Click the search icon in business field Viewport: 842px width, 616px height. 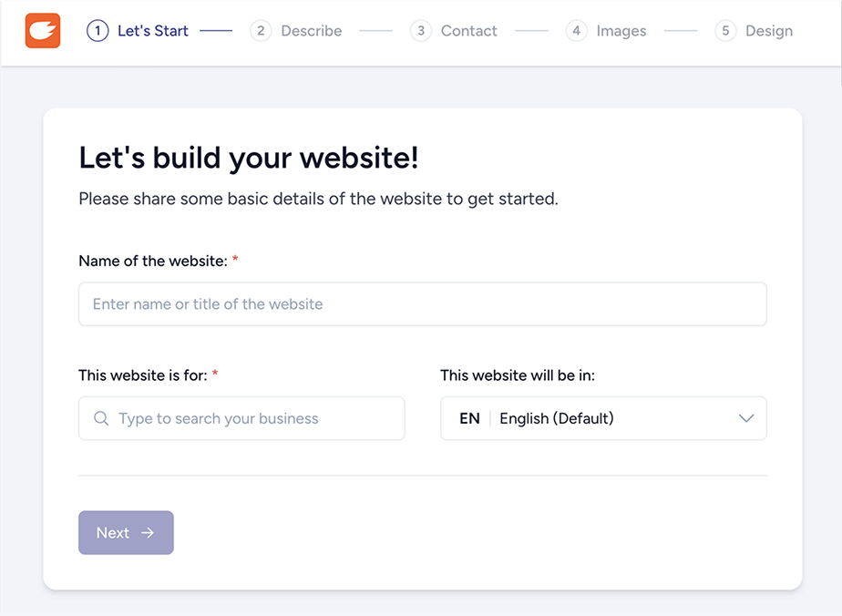tap(100, 418)
